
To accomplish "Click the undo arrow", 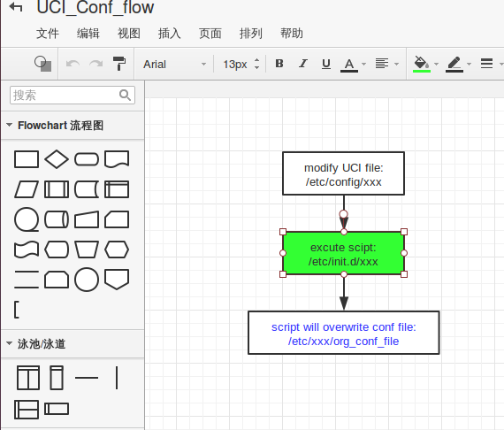I will (73, 64).
